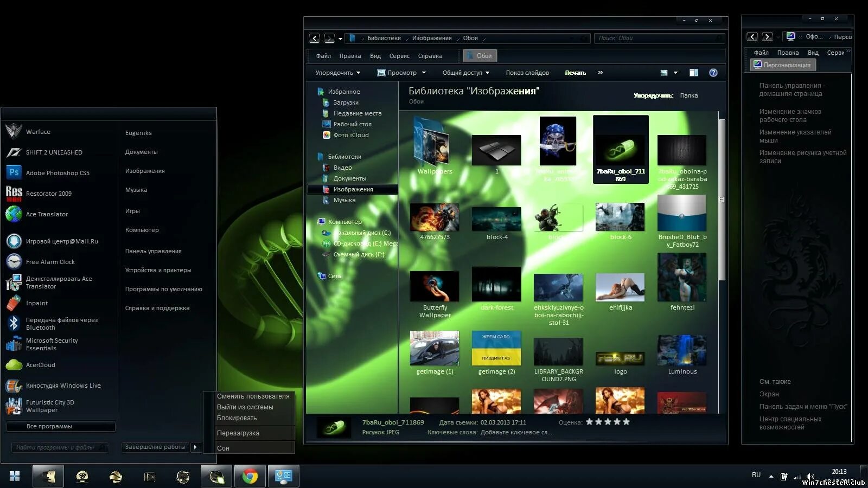Screen dimensions: 868x488
Task: Open Warface from the Start menu
Action: click(28, 132)
